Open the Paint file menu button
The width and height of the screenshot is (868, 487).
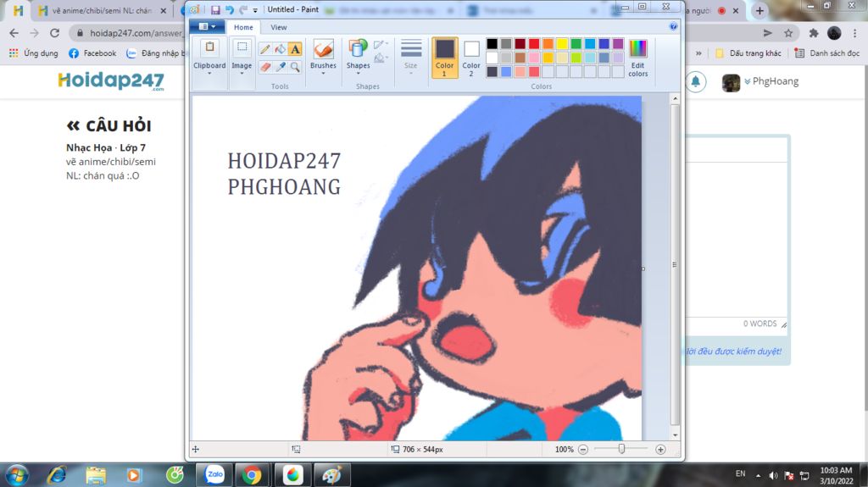pyautogui.click(x=207, y=26)
